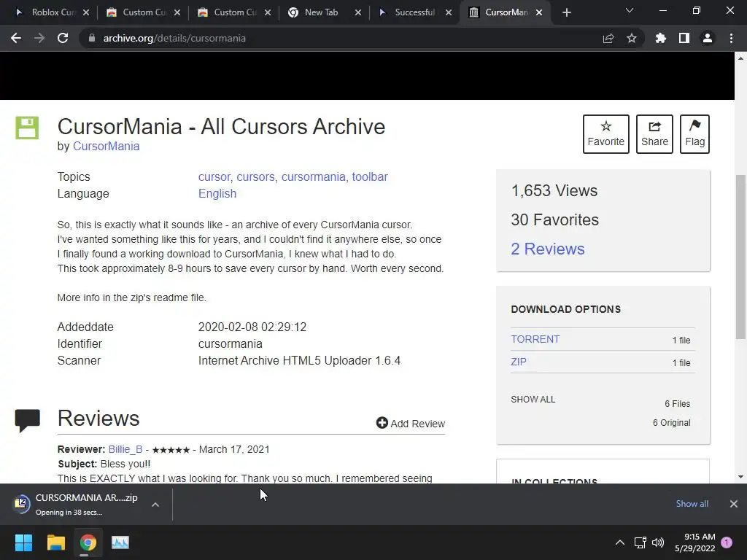Close the New Tab tab
The image size is (747, 560).
coord(357,12)
